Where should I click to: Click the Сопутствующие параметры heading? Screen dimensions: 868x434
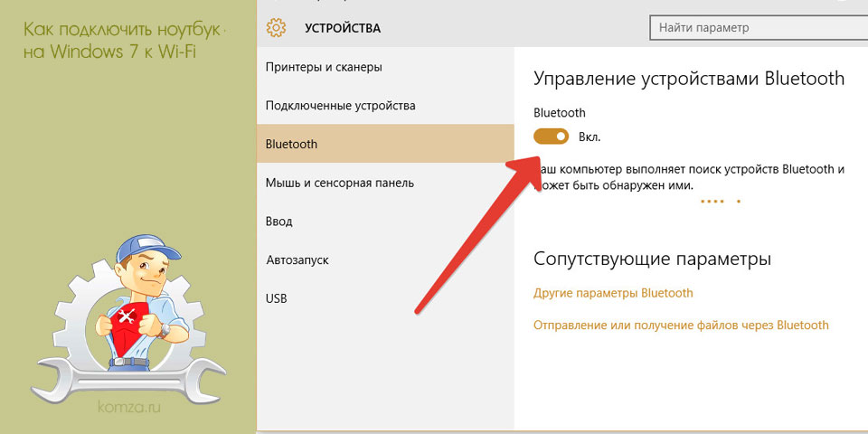(x=653, y=259)
